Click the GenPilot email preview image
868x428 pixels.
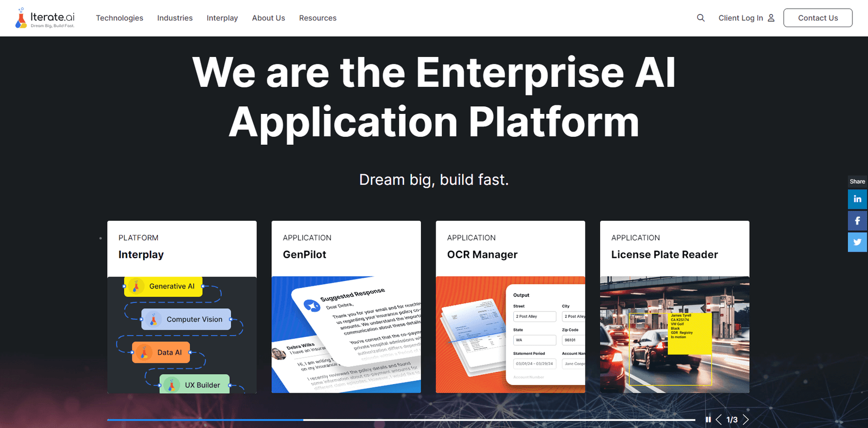[346, 335]
